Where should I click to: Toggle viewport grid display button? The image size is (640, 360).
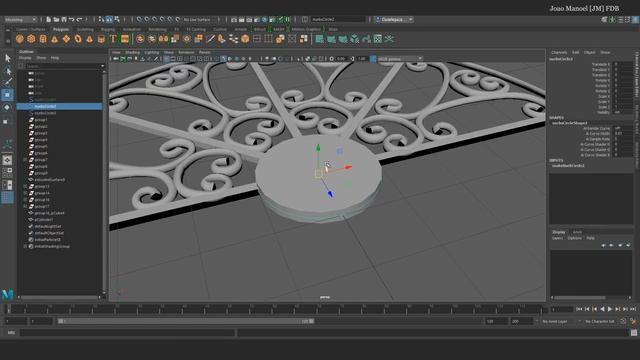[x=167, y=59]
